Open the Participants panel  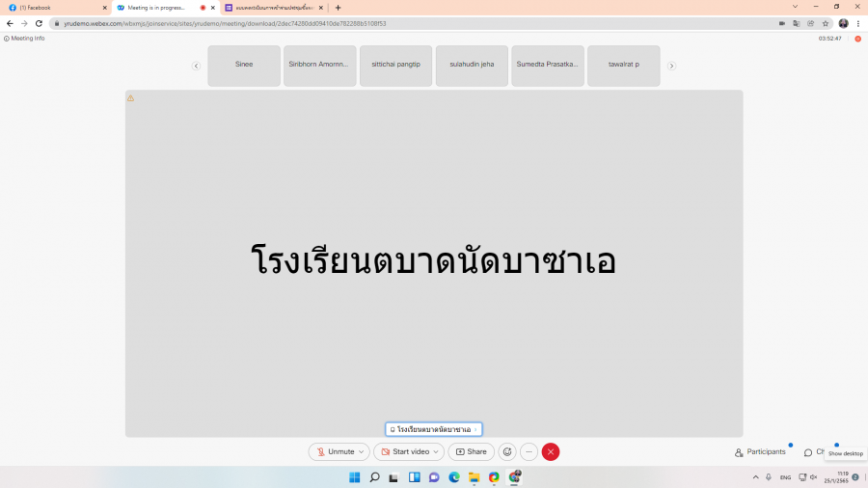click(x=760, y=451)
